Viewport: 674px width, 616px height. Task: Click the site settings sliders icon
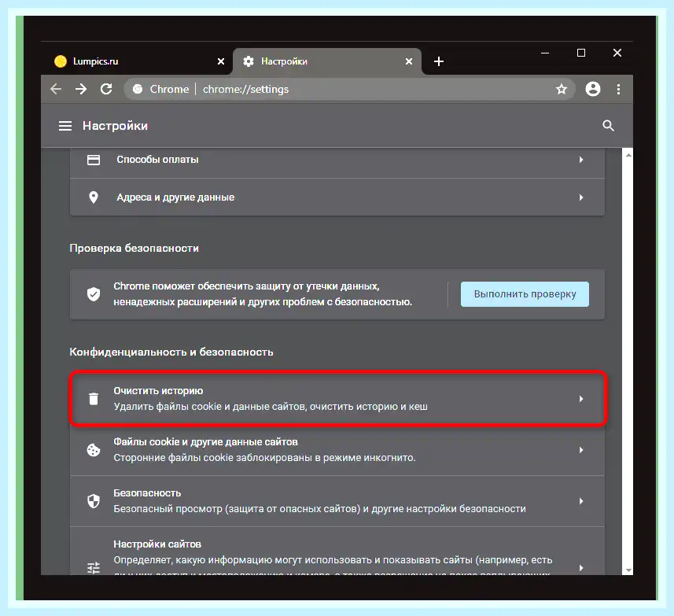94,568
